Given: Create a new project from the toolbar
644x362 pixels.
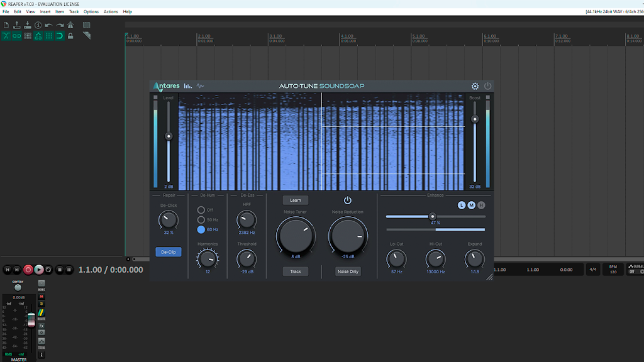Looking at the screenshot, I should click(6, 25).
